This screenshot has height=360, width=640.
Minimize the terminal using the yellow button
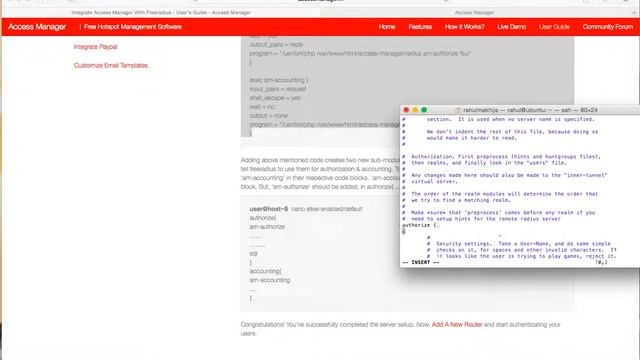(x=415, y=110)
